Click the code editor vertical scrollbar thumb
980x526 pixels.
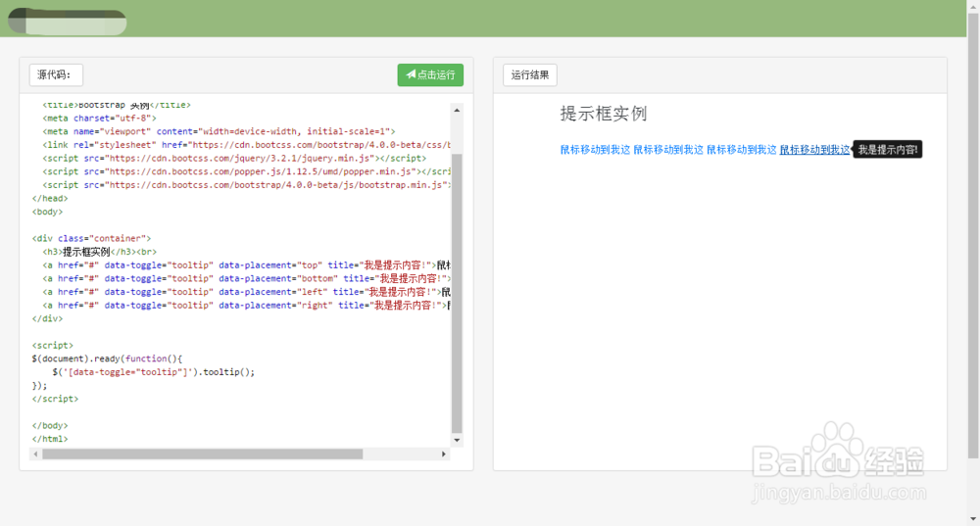457,293
